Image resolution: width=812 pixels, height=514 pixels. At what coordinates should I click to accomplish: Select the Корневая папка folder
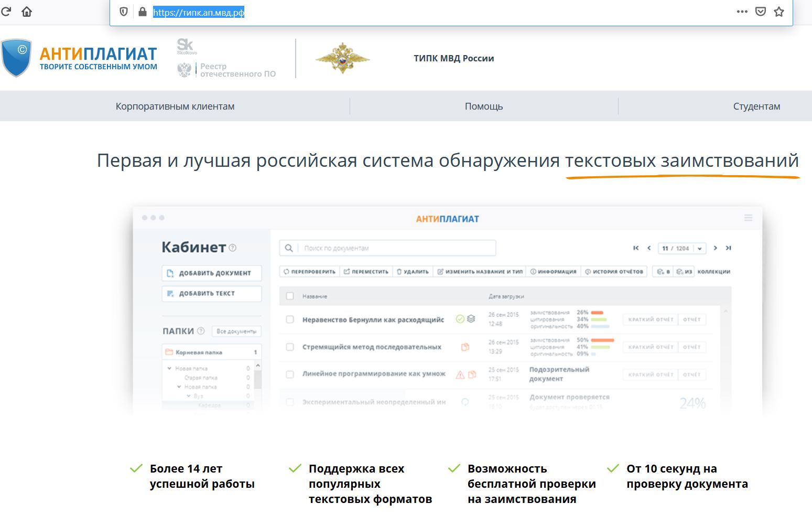212,352
